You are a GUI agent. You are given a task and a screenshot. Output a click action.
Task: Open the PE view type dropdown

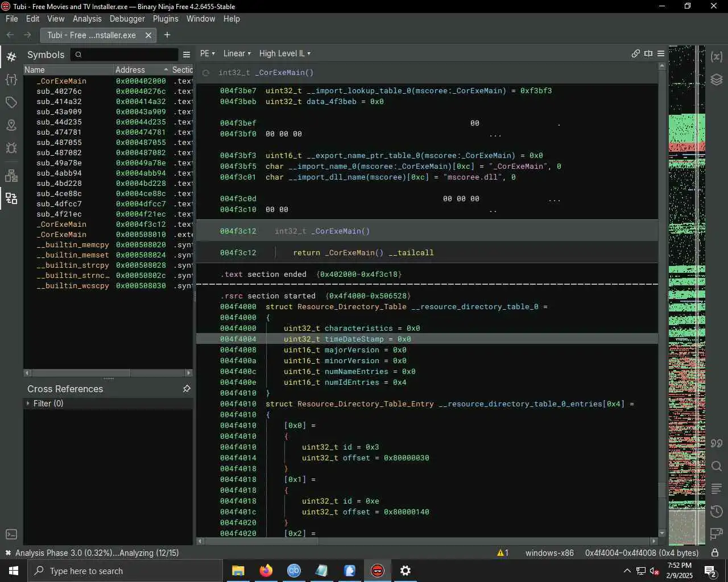click(208, 53)
